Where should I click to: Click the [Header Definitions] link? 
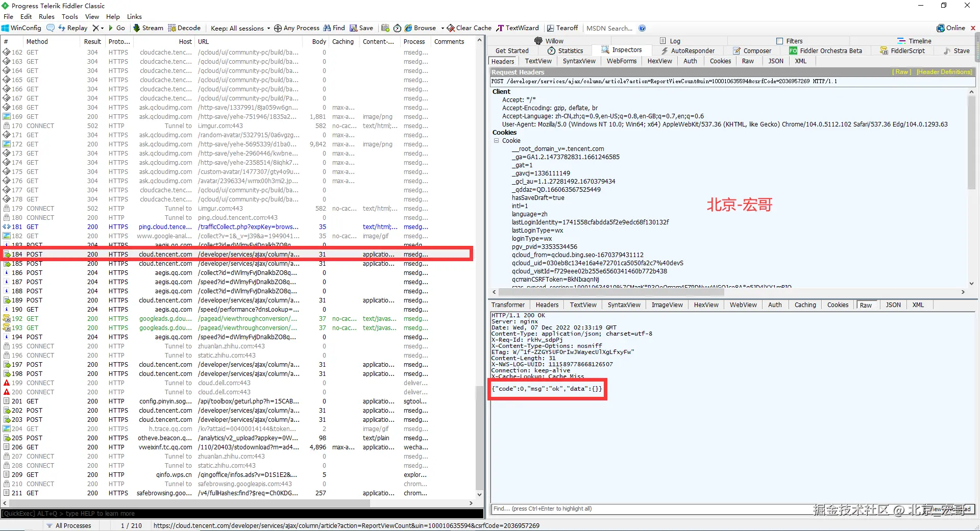point(944,72)
